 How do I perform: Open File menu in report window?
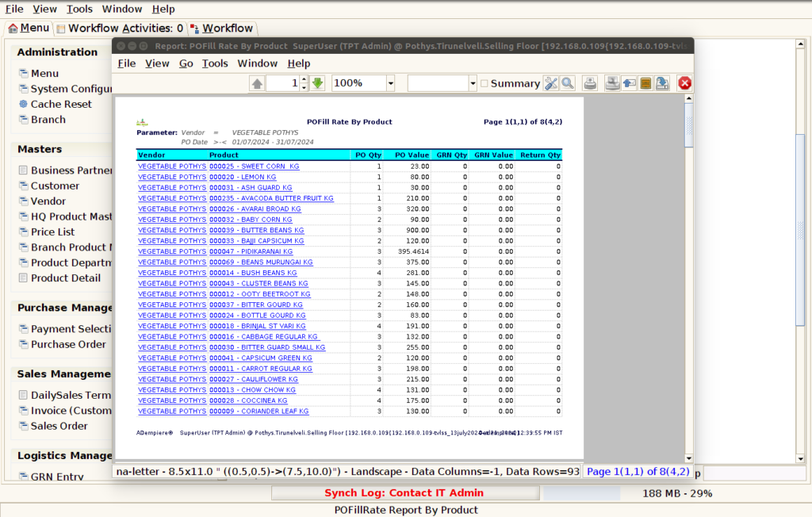point(127,63)
